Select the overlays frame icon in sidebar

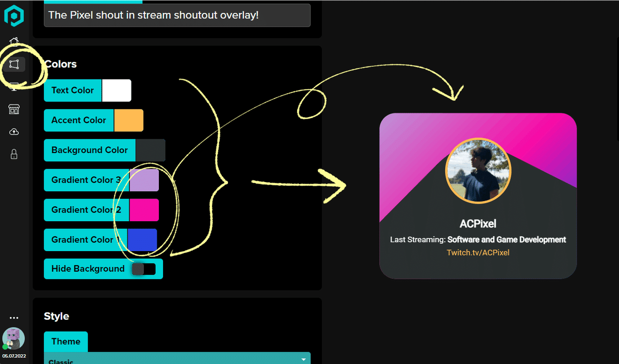pos(14,64)
